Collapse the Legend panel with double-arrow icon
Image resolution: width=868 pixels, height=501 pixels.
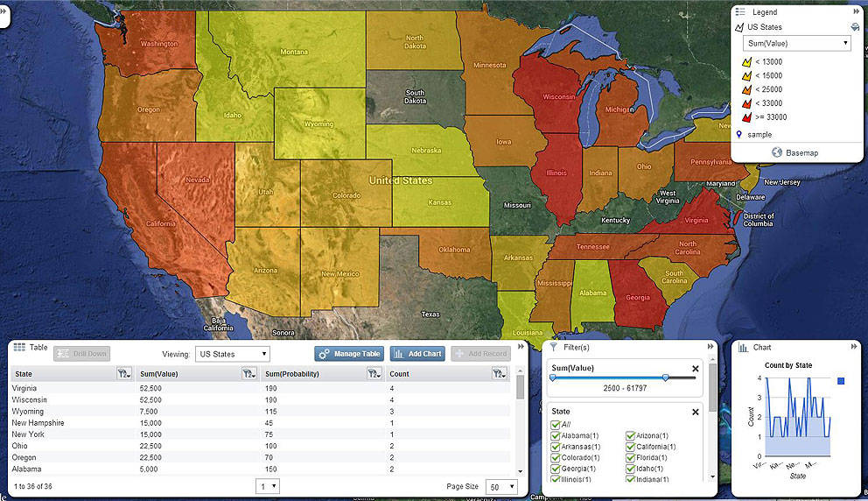click(x=857, y=11)
